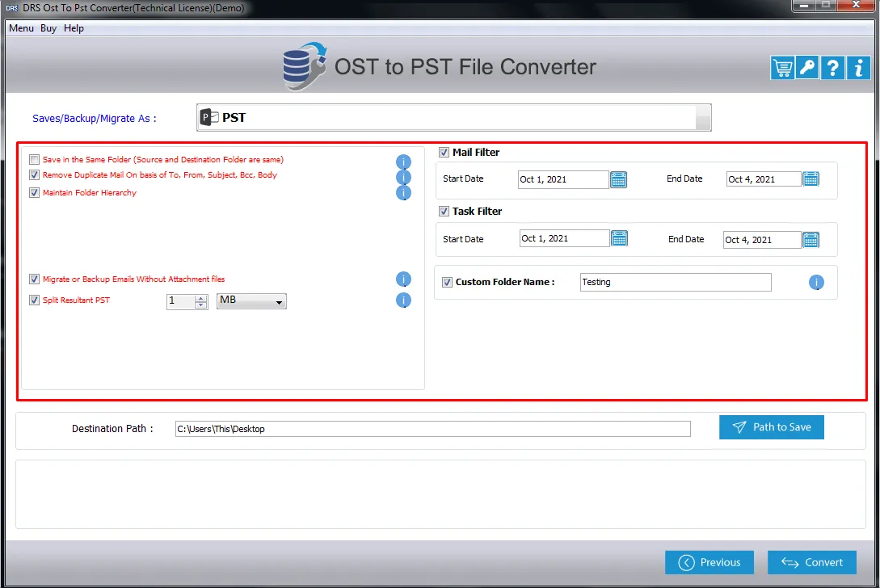Click OST to PST File Converter heading
The height and width of the screenshot is (588, 880).
click(465, 67)
